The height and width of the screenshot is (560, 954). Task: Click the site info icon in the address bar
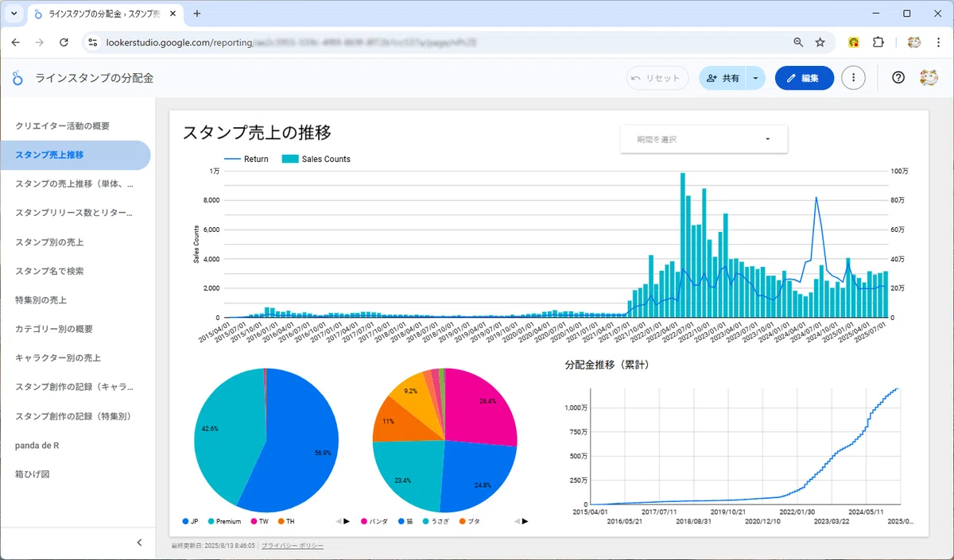tap(93, 42)
